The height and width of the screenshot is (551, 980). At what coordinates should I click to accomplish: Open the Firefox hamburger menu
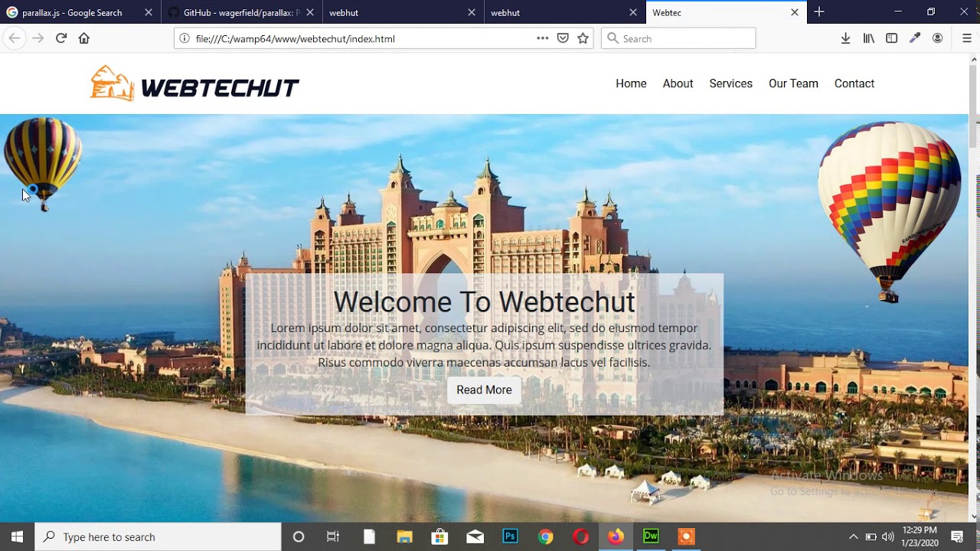966,38
